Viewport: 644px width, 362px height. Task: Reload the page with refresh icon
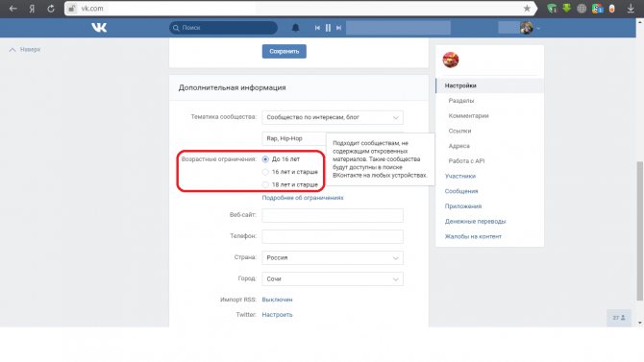(51, 9)
